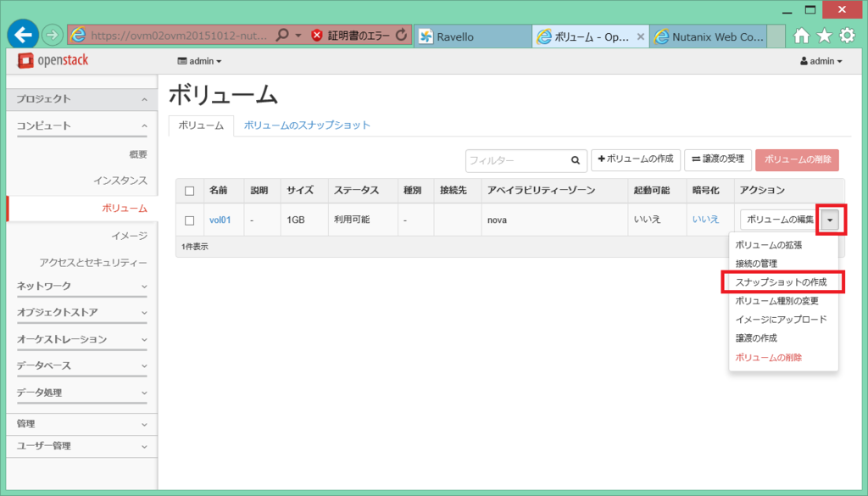Click the OpenStack logo
The height and width of the screenshot is (496, 868).
click(53, 62)
